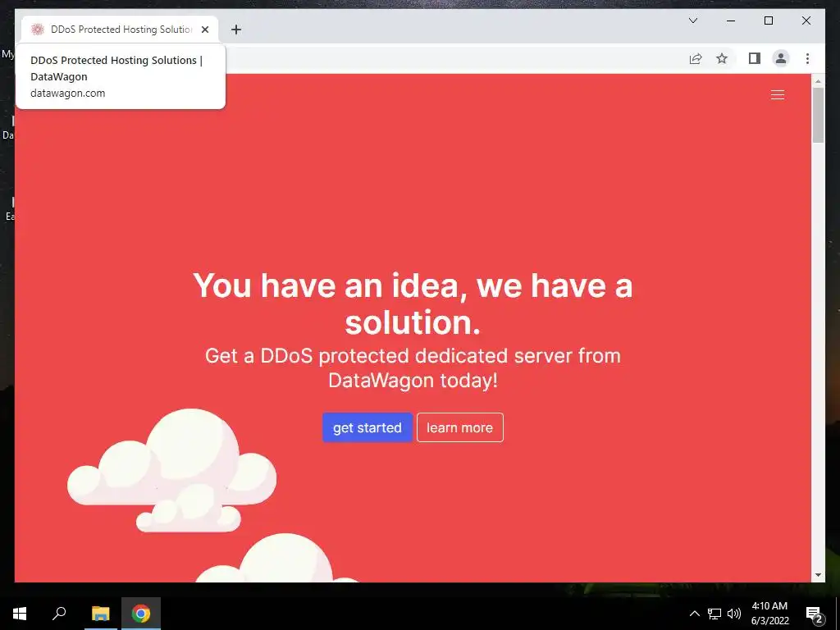Click the tab favicon of DataWagon
The height and width of the screenshot is (630, 840).
tap(37, 30)
